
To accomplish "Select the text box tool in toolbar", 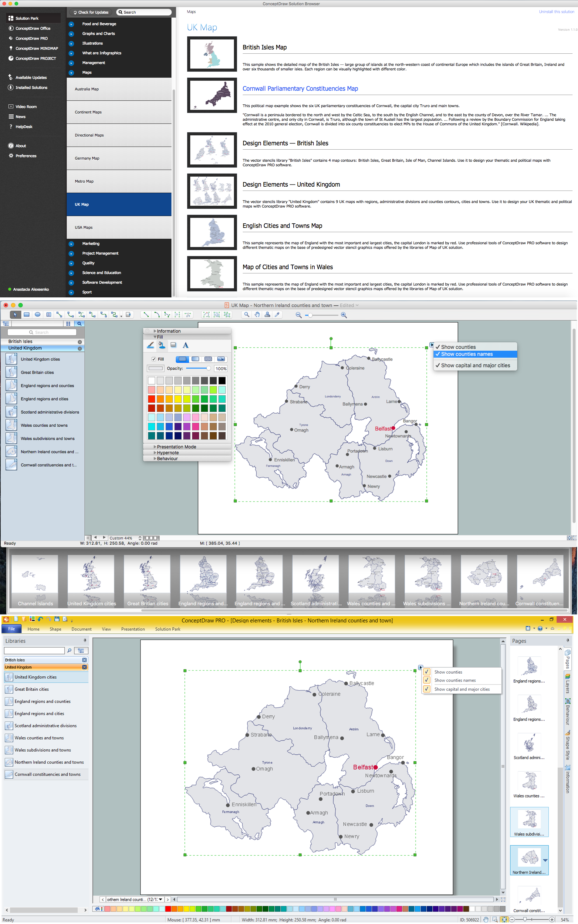I will (x=49, y=315).
